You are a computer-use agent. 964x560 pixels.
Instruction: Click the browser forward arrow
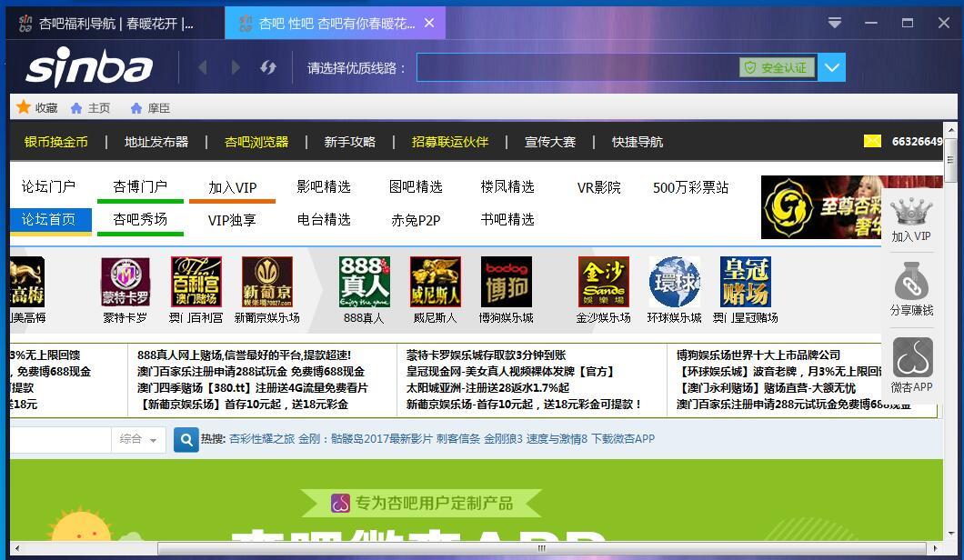click(x=235, y=67)
